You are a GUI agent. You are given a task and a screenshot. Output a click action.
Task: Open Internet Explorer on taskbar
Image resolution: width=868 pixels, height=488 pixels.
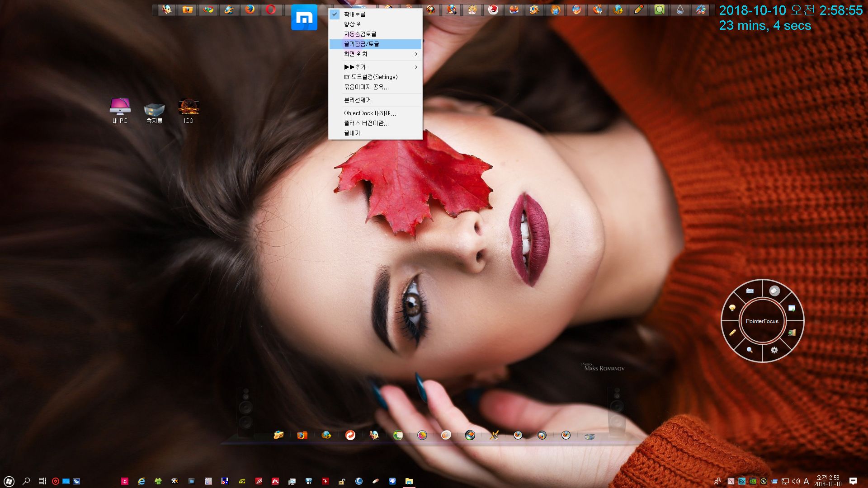tap(142, 481)
